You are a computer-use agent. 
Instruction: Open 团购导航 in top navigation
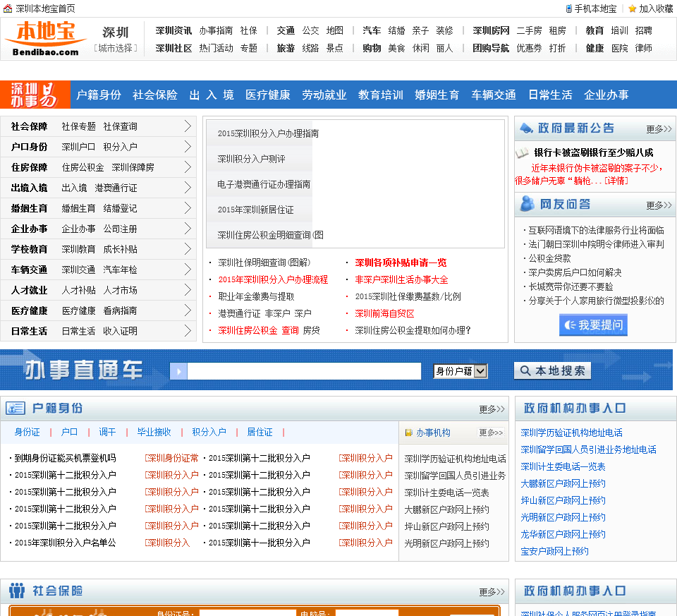(491, 48)
